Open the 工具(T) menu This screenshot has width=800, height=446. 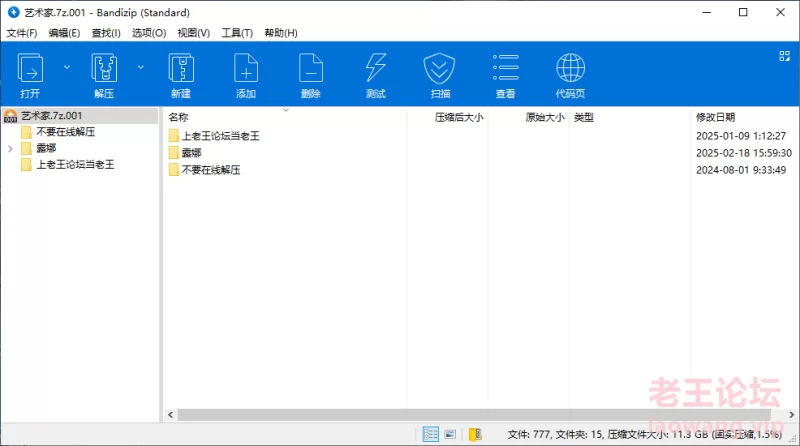(x=237, y=33)
